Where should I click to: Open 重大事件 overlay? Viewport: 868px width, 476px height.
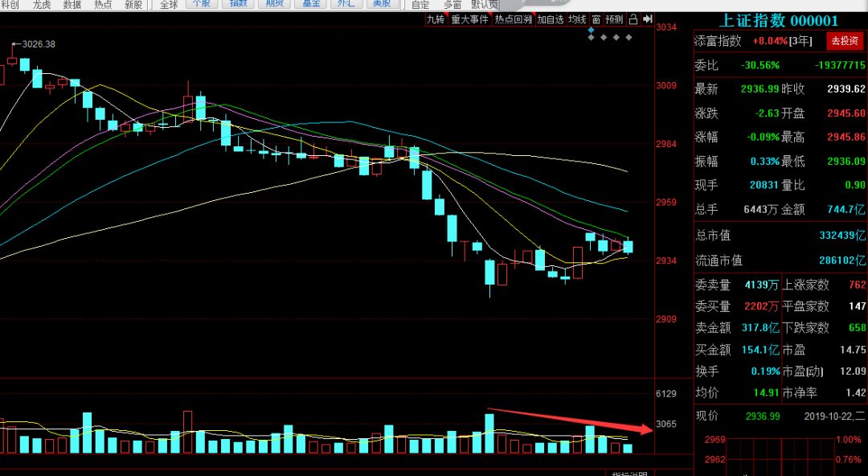pyautogui.click(x=470, y=19)
